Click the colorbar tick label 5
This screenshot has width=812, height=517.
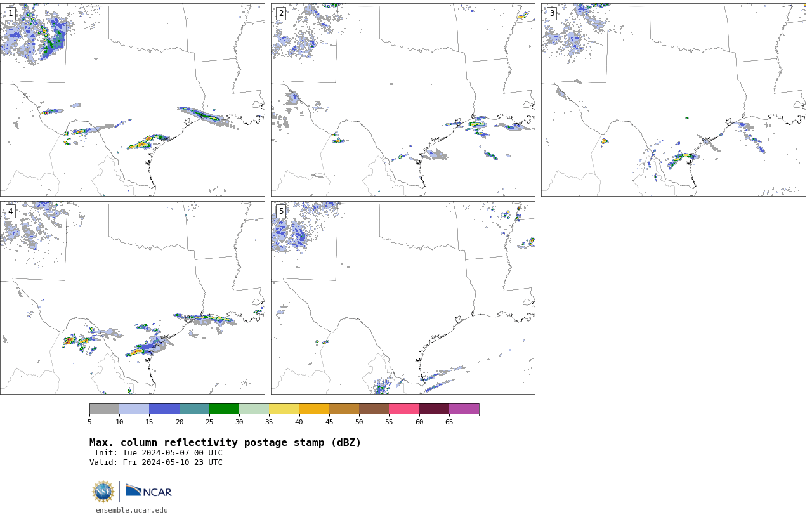pos(89,422)
